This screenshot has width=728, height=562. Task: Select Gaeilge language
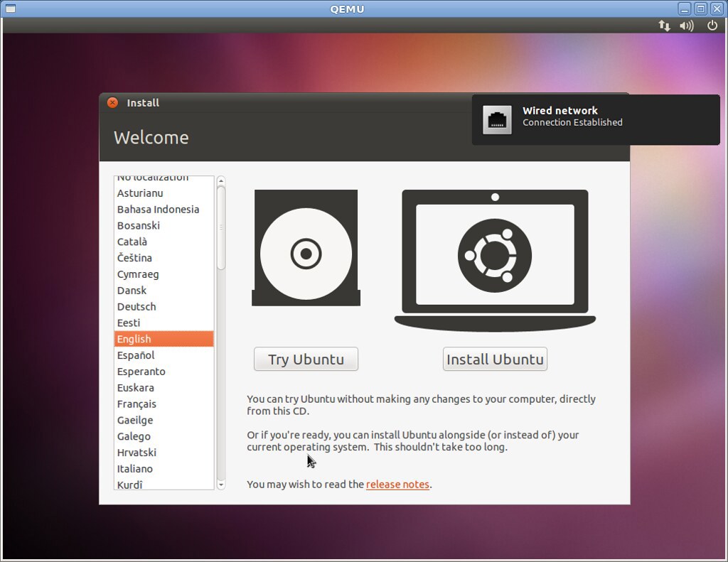pyautogui.click(x=164, y=421)
